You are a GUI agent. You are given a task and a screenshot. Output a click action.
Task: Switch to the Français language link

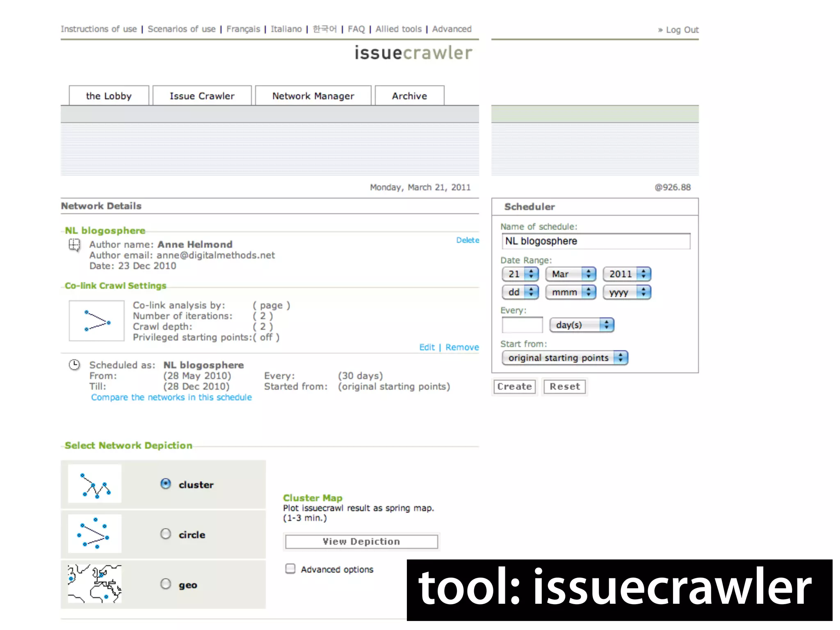(x=243, y=29)
